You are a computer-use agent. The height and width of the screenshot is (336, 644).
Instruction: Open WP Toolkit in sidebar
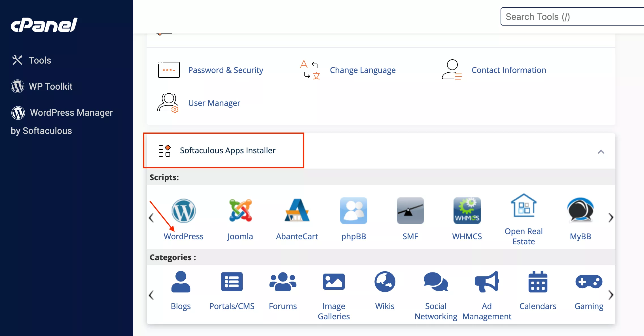pyautogui.click(x=51, y=86)
